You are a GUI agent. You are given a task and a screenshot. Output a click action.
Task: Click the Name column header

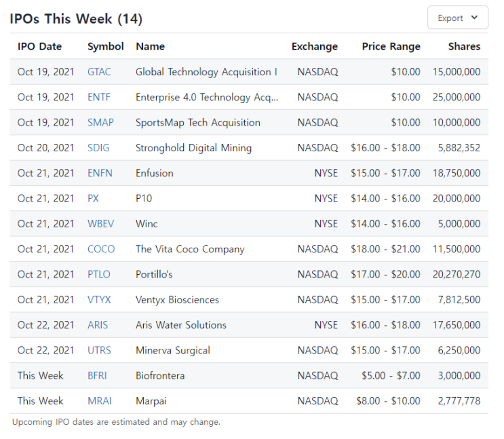(x=150, y=47)
